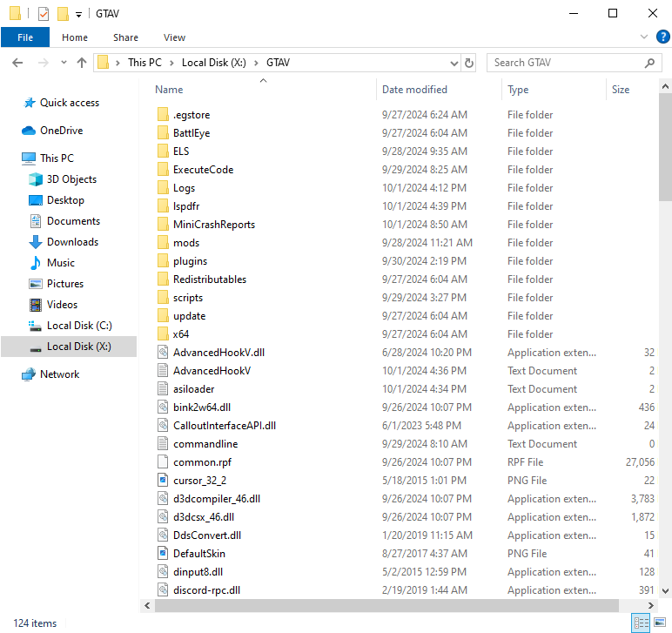Screen dimensions: 672x633
Task: Open Pictures in the sidebar
Action: click(65, 284)
